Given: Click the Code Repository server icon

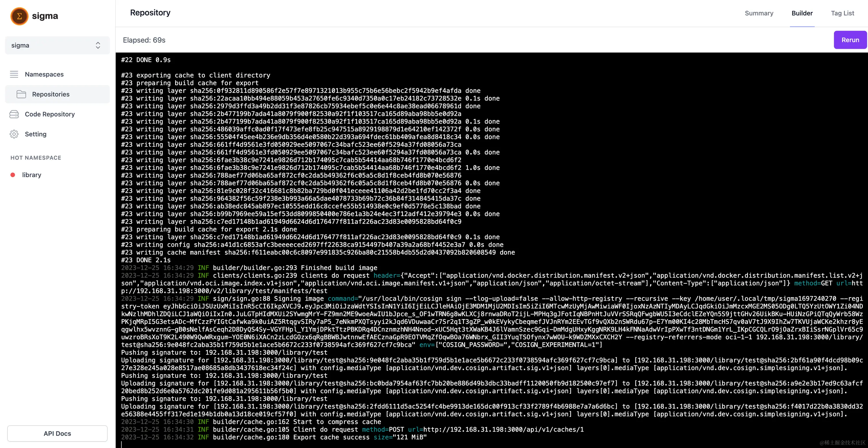Looking at the screenshot, I should coord(14,114).
